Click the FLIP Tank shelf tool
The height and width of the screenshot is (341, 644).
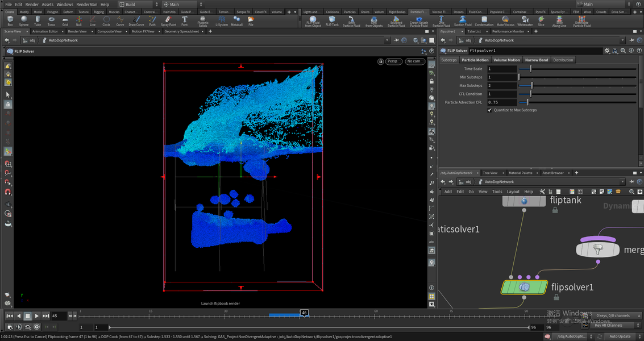tap(332, 21)
